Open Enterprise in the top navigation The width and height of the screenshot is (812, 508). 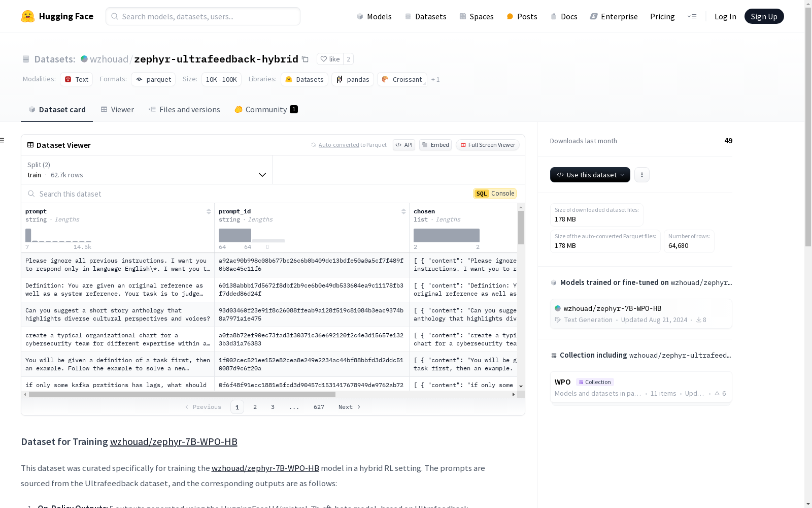(614, 16)
